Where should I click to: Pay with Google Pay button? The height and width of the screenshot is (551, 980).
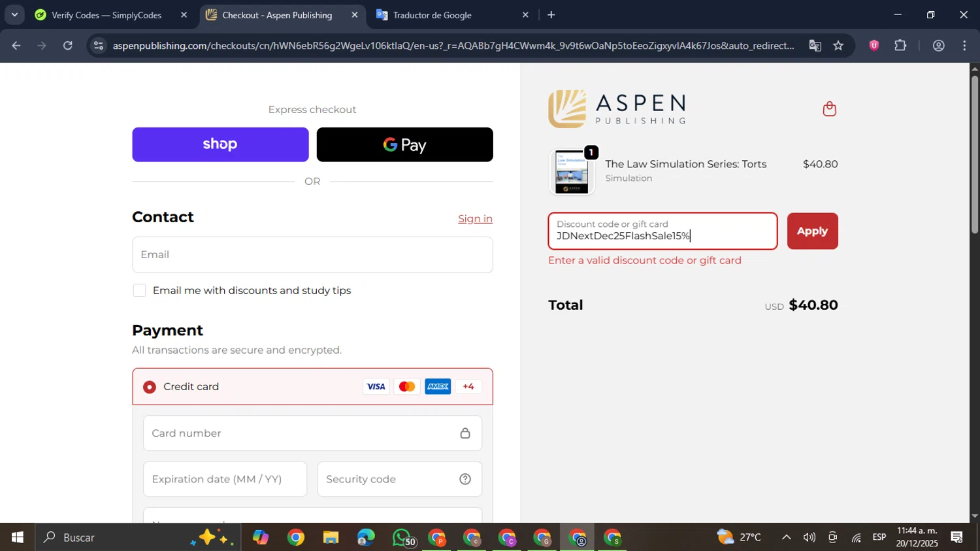[405, 144]
